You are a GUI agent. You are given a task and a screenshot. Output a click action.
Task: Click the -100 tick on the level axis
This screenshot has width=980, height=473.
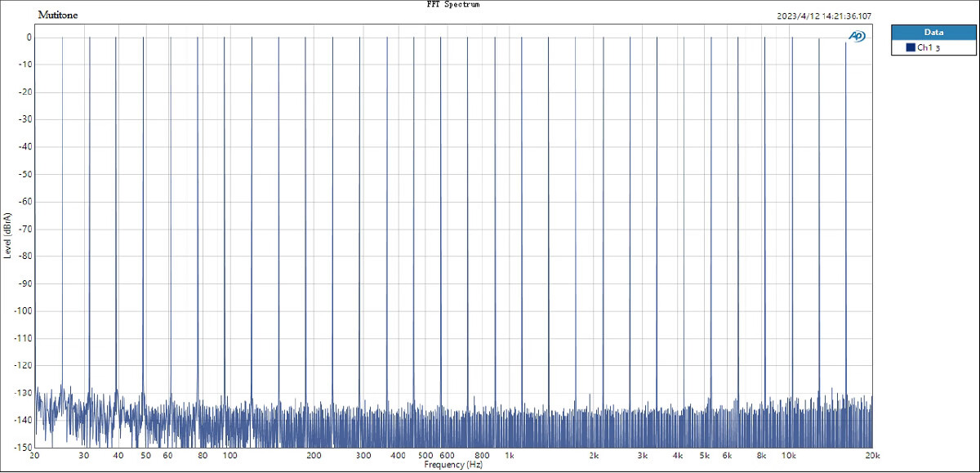tap(23, 311)
